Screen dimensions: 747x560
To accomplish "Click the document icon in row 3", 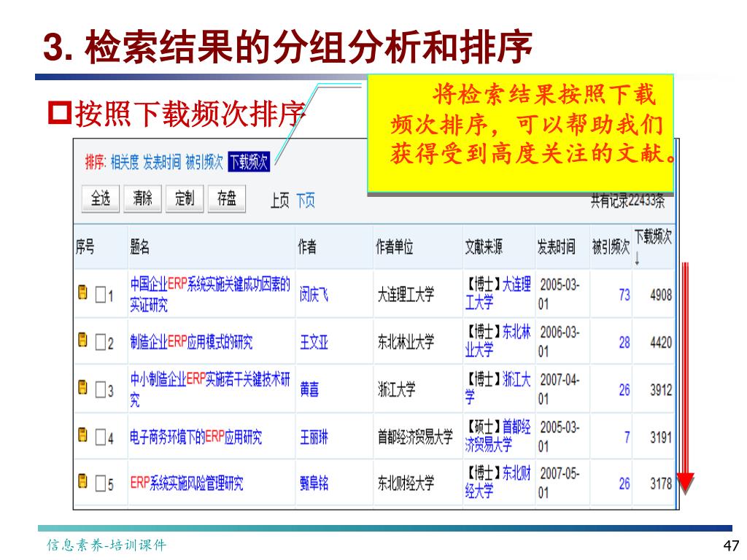I will pos(83,387).
